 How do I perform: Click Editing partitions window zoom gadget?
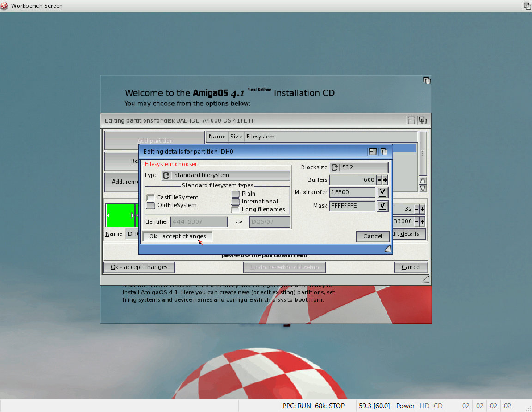411,120
